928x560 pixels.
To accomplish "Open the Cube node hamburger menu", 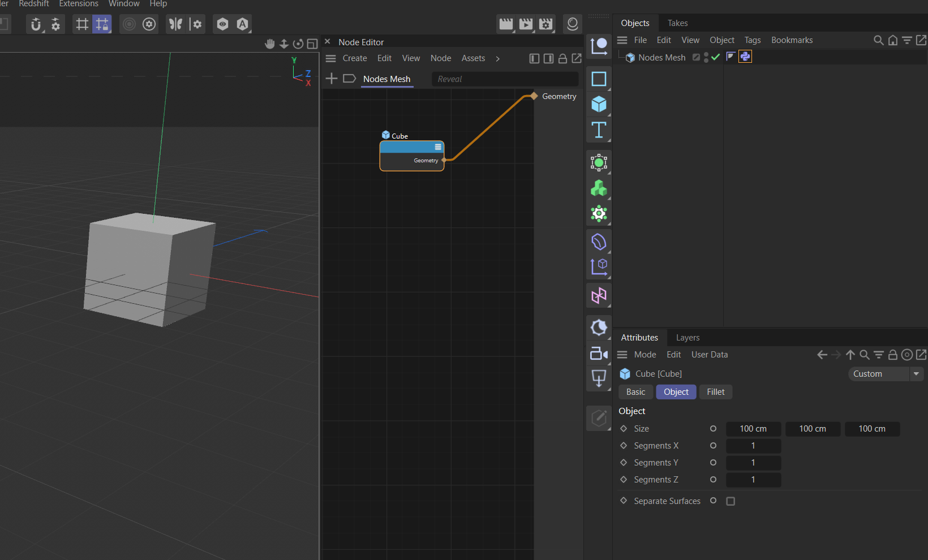I will tap(438, 147).
